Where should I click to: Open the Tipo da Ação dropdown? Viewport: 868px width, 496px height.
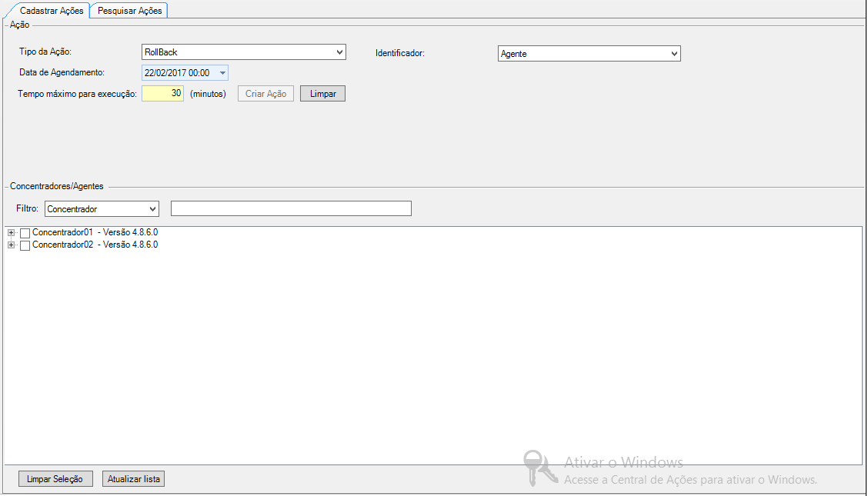[x=244, y=52]
